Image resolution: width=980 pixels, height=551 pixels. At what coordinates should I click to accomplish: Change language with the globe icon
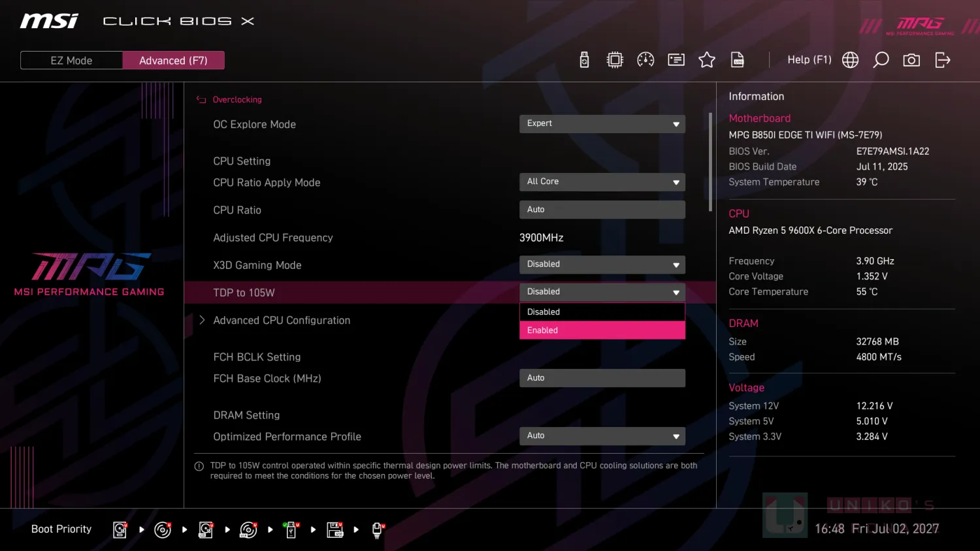pyautogui.click(x=850, y=60)
